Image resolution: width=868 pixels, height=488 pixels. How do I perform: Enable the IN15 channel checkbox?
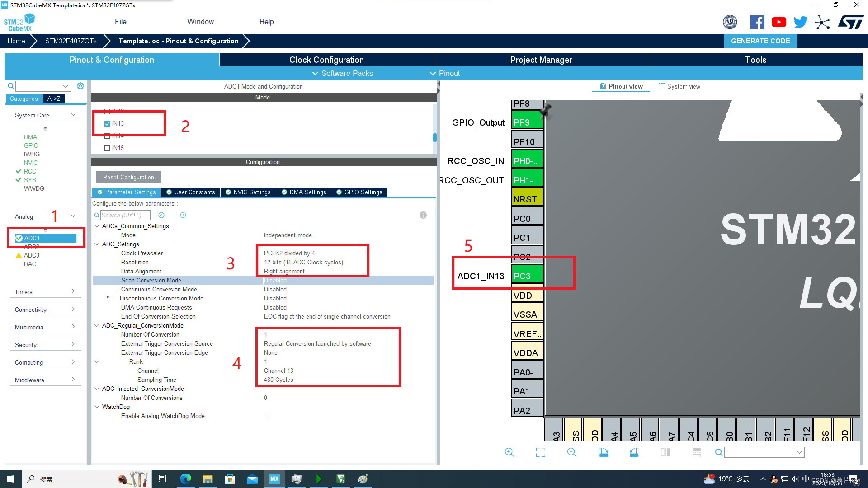pos(107,148)
